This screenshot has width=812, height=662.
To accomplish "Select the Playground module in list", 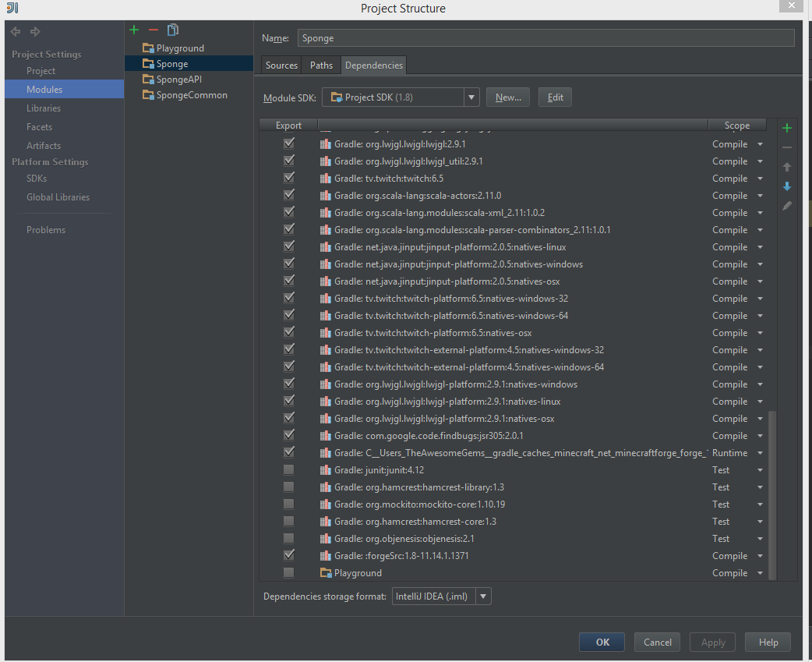I will tap(180, 48).
